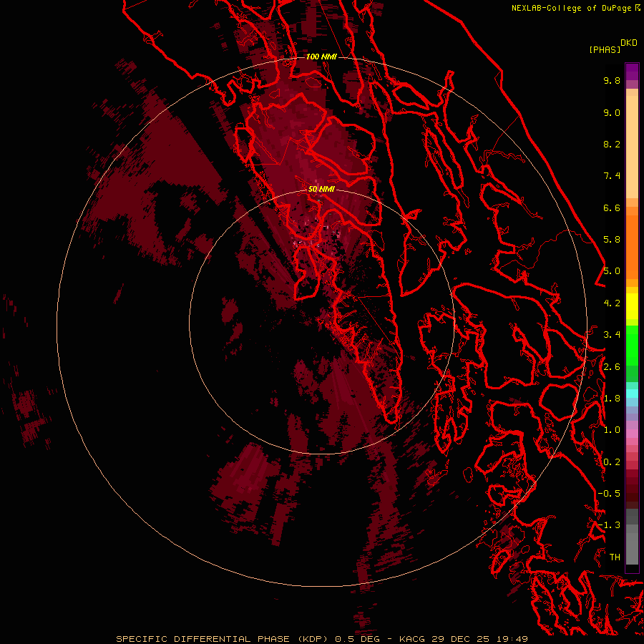Click the -1.3 value on the color scale
Image resolution: width=644 pixels, height=644 pixels.
(609, 525)
